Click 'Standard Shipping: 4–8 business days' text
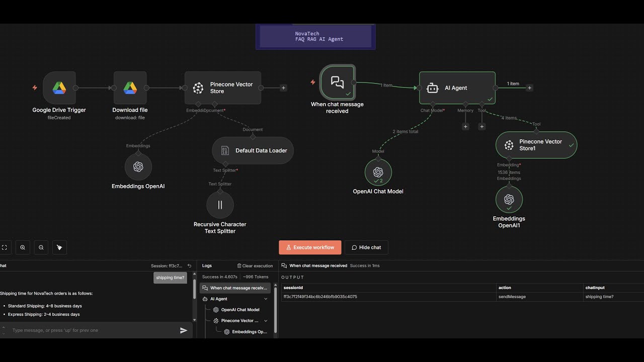 [x=45, y=306]
